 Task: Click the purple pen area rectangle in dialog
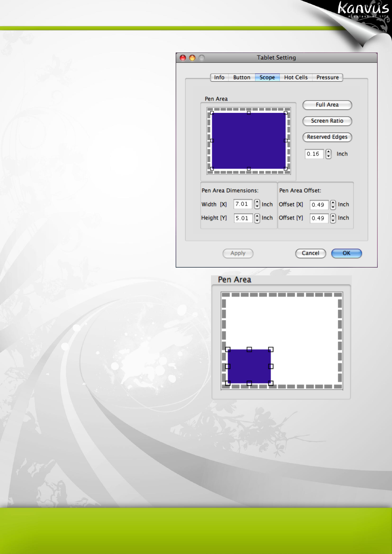coord(249,141)
